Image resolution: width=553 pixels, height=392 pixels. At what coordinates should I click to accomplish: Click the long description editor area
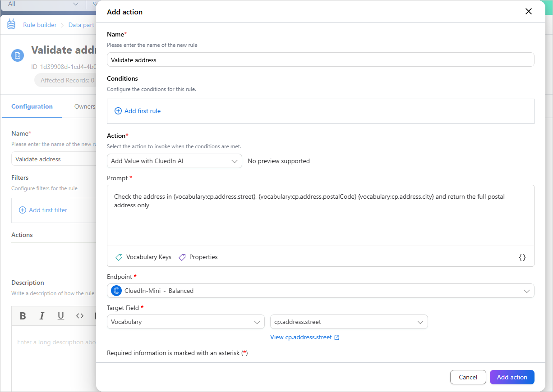[54, 358]
